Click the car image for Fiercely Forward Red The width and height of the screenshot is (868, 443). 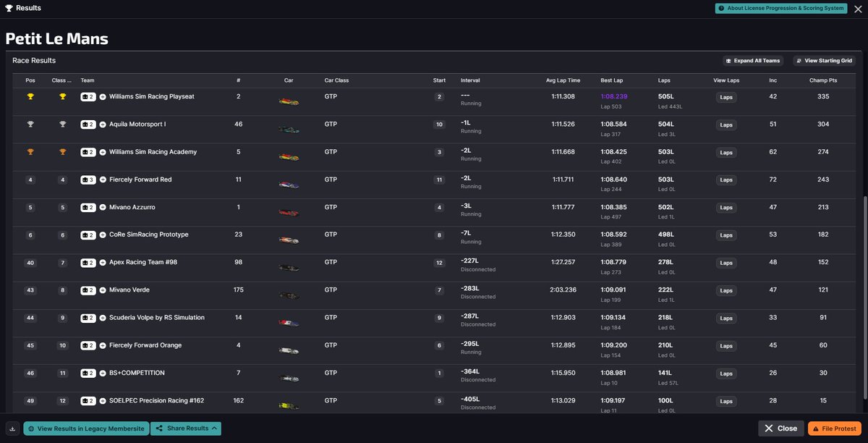pos(289,185)
